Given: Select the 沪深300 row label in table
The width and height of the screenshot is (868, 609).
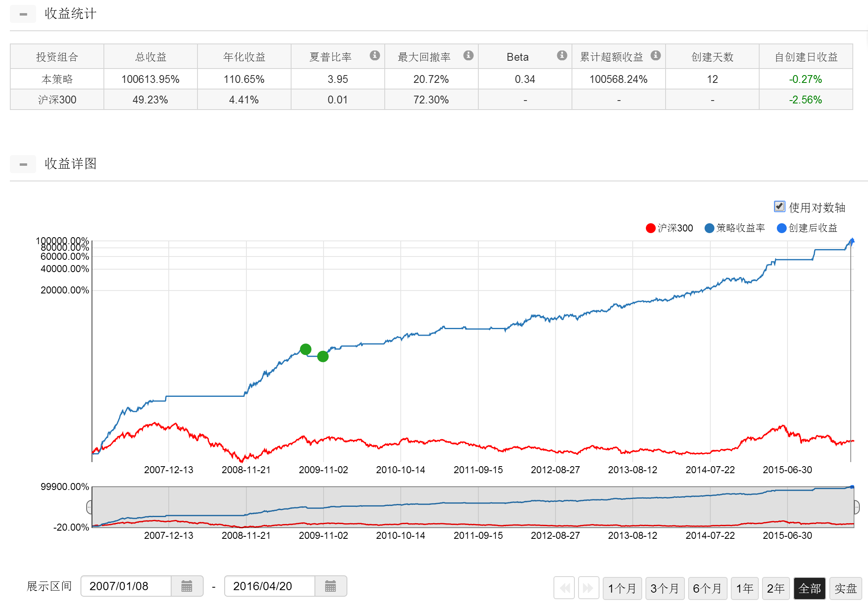Looking at the screenshot, I should click(x=57, y=100).
